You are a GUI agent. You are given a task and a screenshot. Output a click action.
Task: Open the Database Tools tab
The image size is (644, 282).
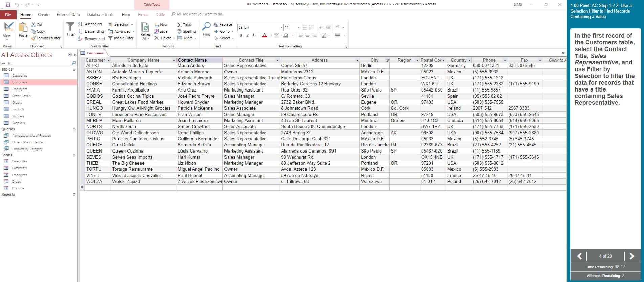click(100, 15)
